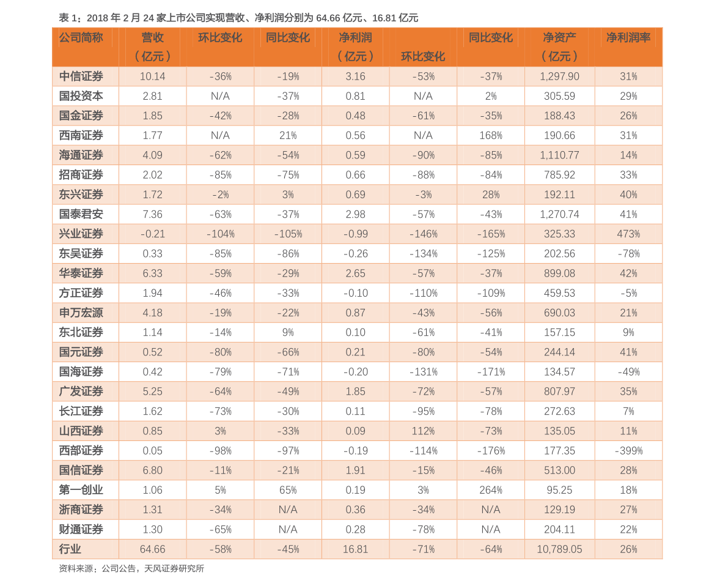Select the 264% year-over-year value

(491, 490)
